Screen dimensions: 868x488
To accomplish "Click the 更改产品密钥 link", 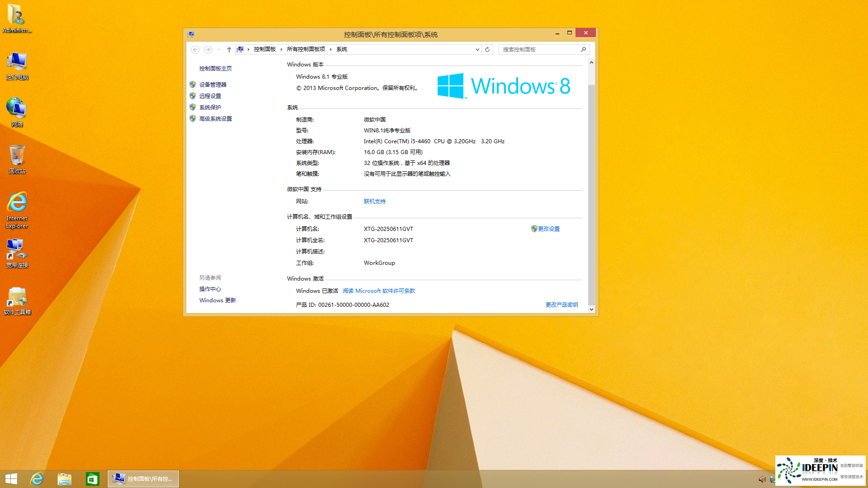I will pos(561,305).
